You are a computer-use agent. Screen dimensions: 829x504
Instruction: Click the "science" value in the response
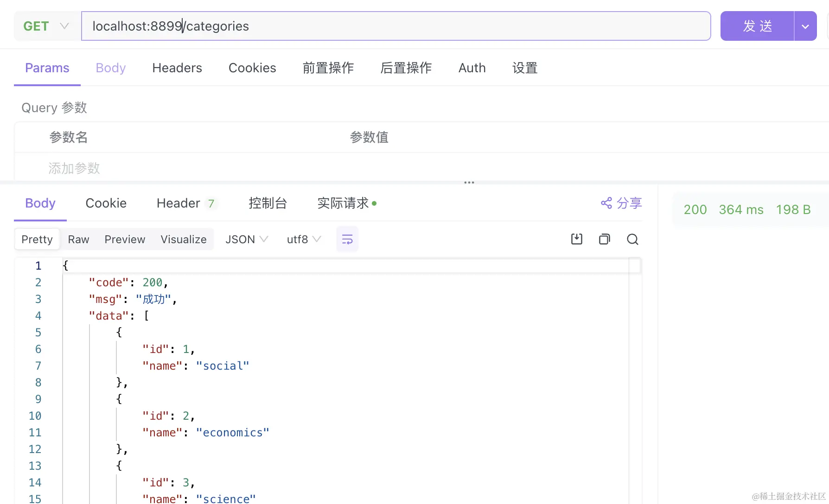[x=226, y=498]
